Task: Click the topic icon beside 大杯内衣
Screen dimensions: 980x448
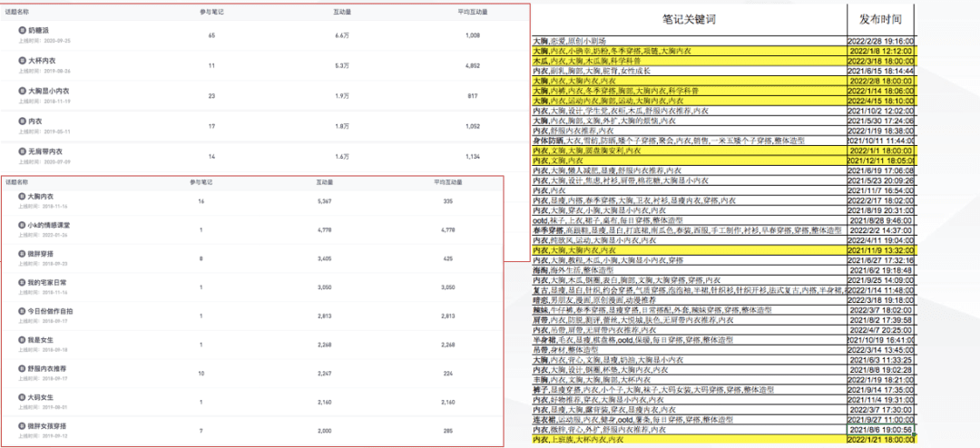Action: [23, 61]
